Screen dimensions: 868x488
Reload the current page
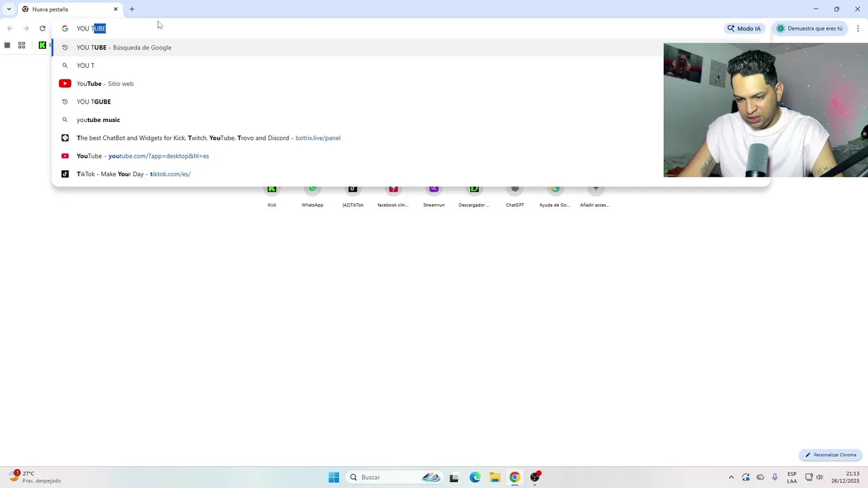pos(42,28)
